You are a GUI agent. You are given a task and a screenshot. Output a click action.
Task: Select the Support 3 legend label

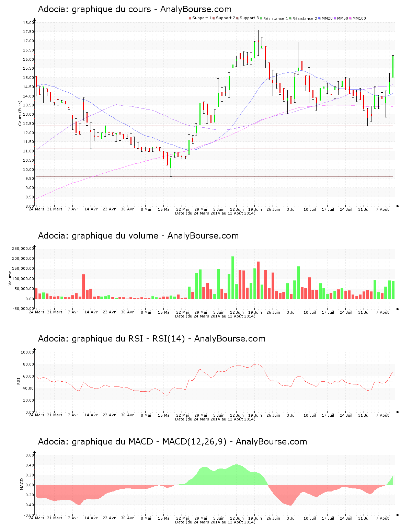[x=249, y=18]
